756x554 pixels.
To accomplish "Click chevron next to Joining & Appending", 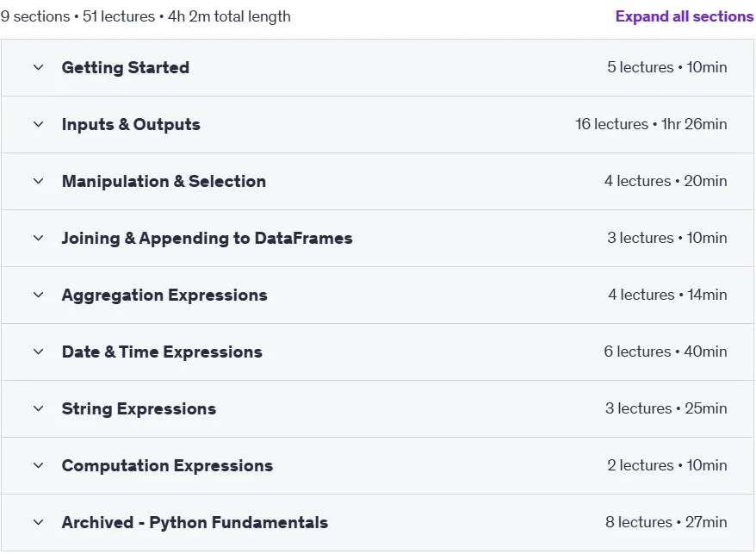I will coord(39,238).
